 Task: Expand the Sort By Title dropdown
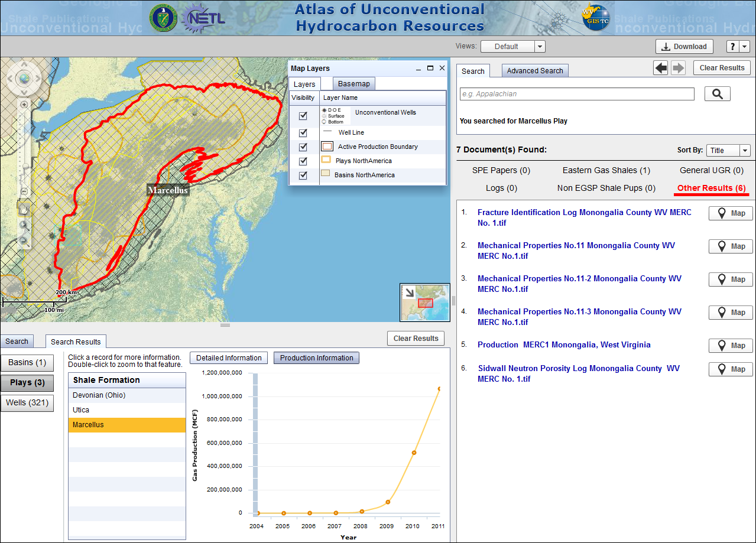[x=744, y=151]
